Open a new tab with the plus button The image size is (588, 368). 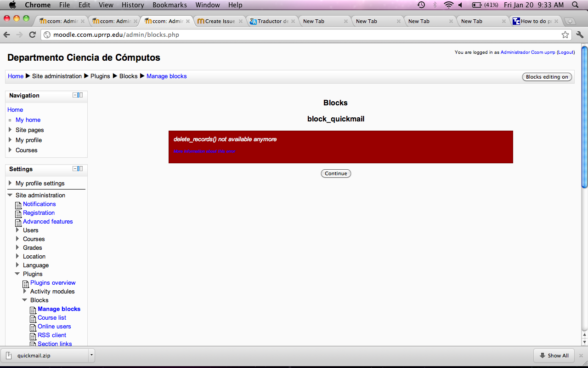click(570, 21)
